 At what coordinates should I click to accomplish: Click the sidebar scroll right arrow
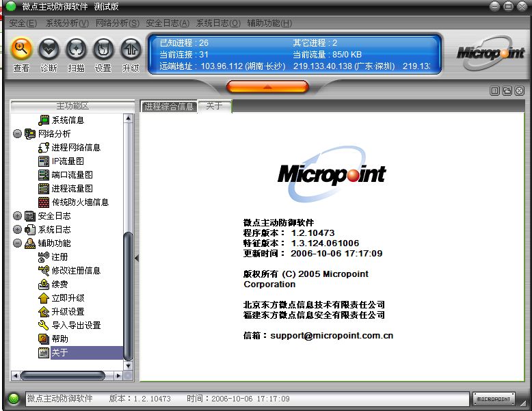click(118, 375)
